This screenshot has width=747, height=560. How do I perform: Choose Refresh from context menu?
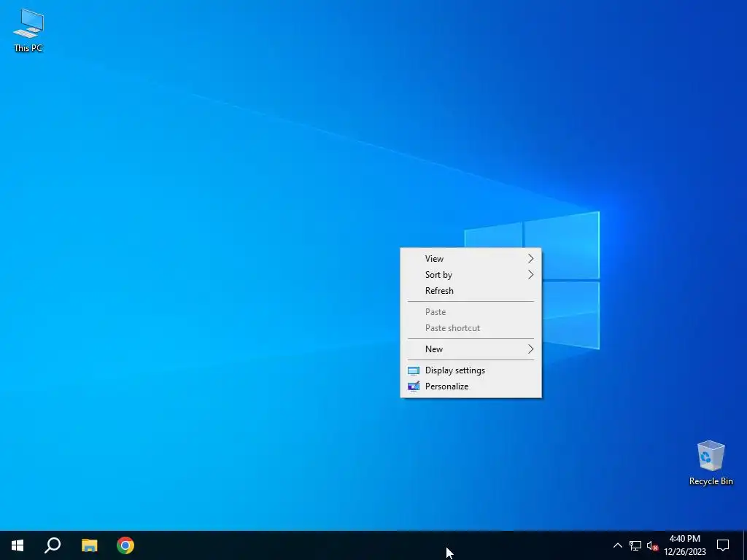coord(471,290)
